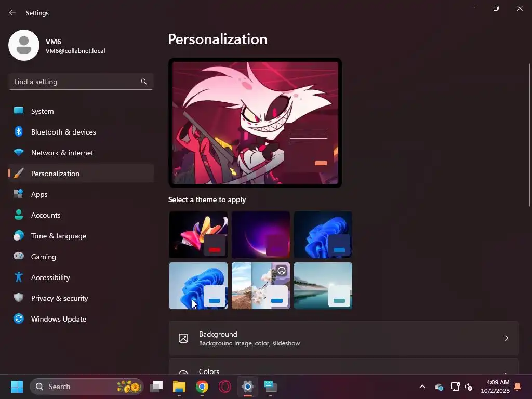532x399 pixels.
Task: Click the Settings gear on taskbar
Action: coord(248,387)
